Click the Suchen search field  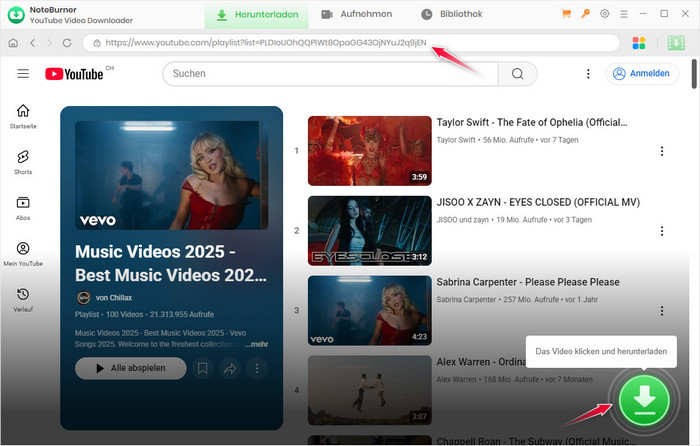coord(330,74)
